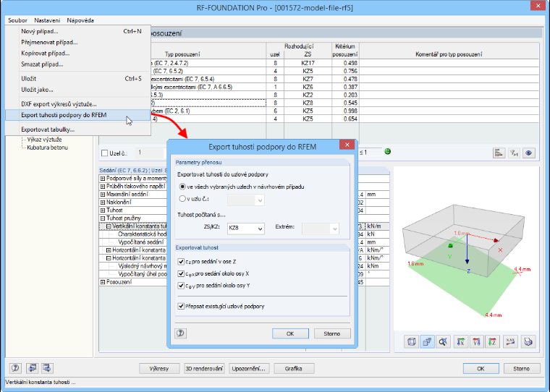550x392 pixels.
Task: Click the print graphic icon
Action: point(528,341)
